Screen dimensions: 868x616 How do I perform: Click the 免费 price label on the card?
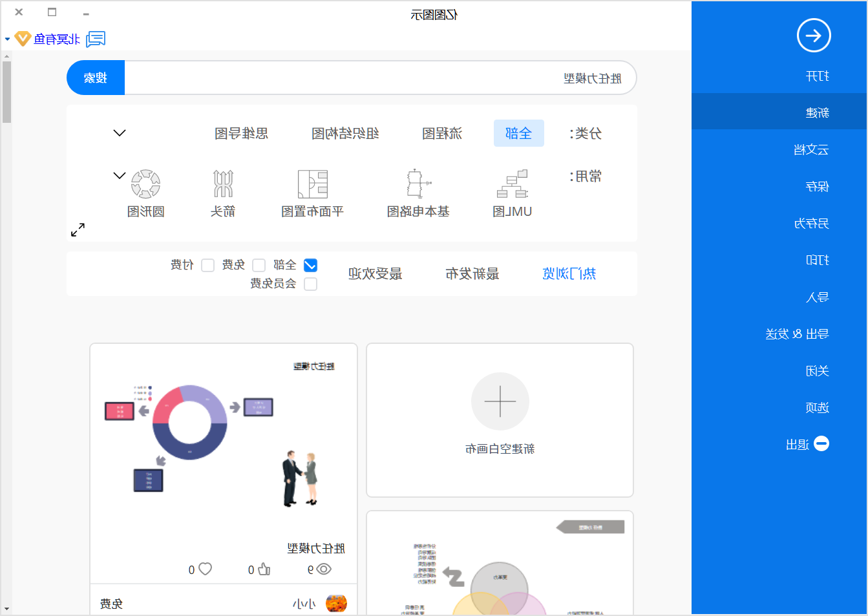[x=111, y=604]
